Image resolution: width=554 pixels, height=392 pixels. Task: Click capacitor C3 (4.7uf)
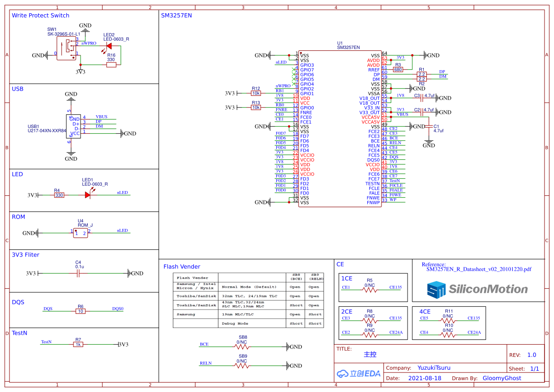422,98
